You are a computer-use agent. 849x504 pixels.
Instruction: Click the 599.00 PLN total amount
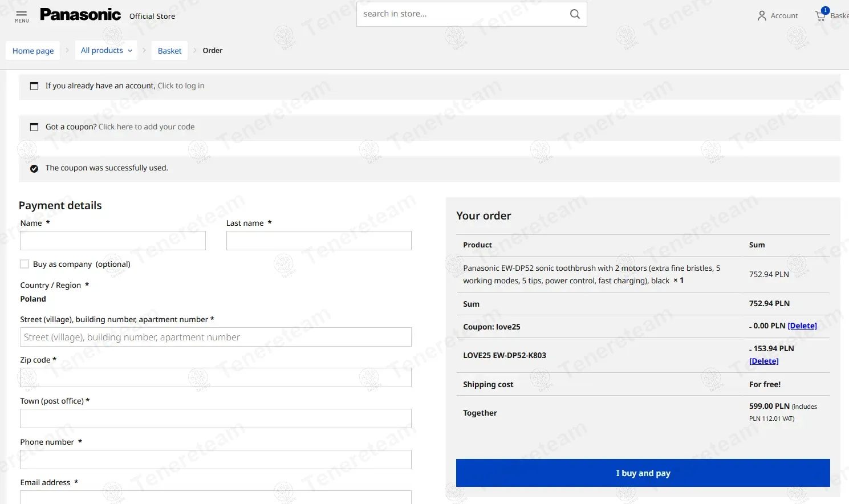(769, 406)
